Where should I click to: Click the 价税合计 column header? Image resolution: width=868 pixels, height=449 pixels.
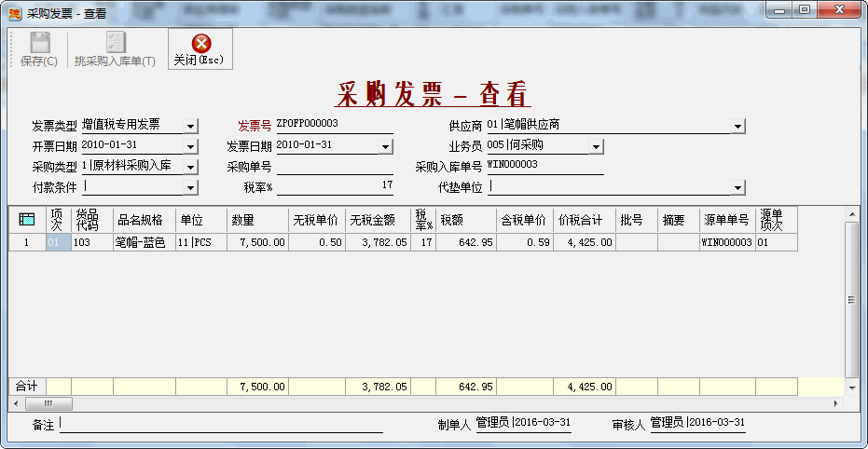click(x=585, y=220)
